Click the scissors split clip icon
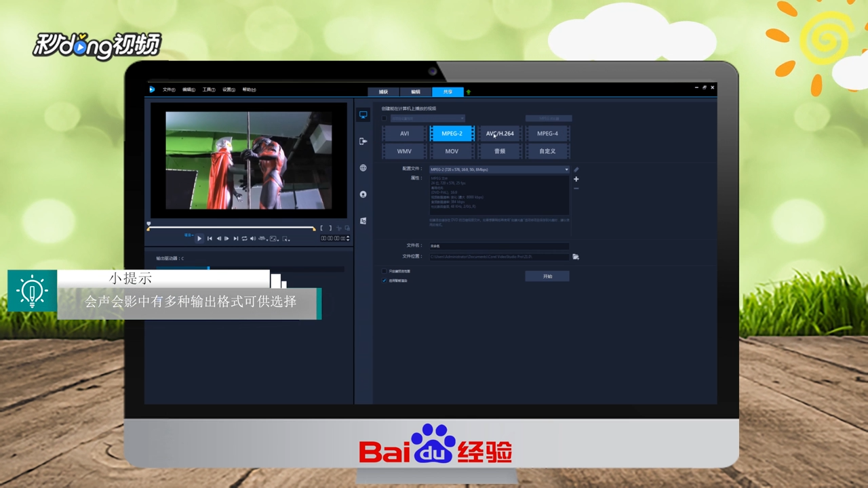The width and height of the screenshot is (868, 488). tap(339, 228)
